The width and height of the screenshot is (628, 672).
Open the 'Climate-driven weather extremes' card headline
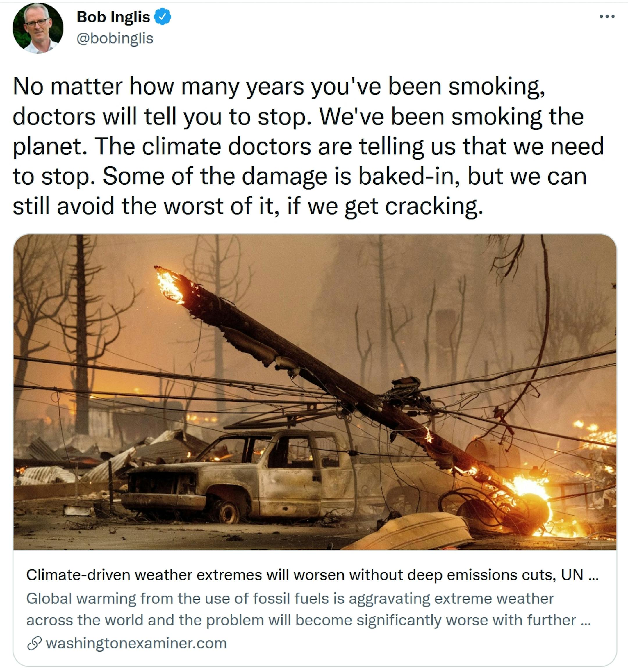(x=312, y=574)
